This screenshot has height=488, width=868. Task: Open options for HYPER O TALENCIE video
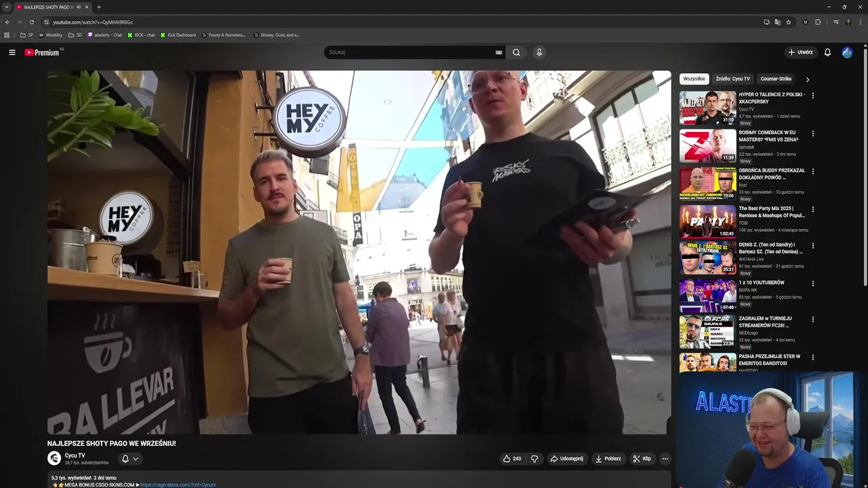812,96
